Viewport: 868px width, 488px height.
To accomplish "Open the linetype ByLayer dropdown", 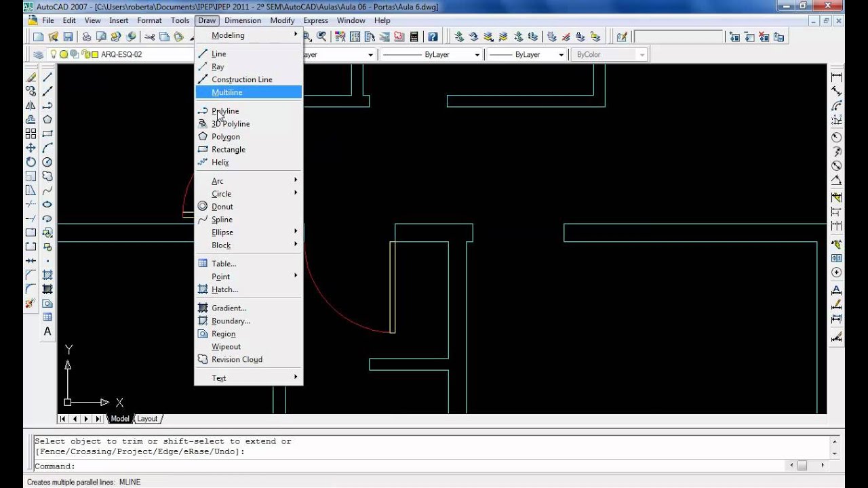I will click(x=477, y=54).
